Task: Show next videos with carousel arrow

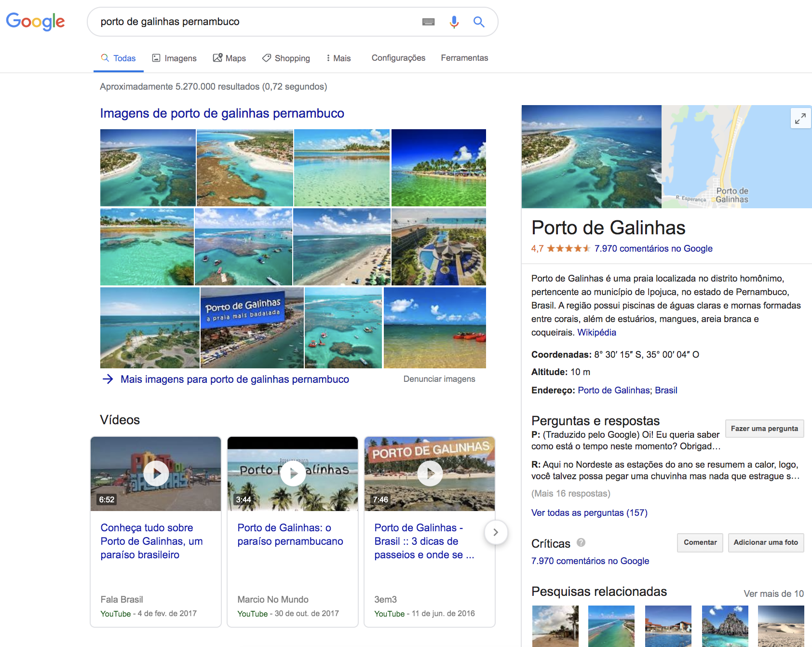Action: point(495,532)
